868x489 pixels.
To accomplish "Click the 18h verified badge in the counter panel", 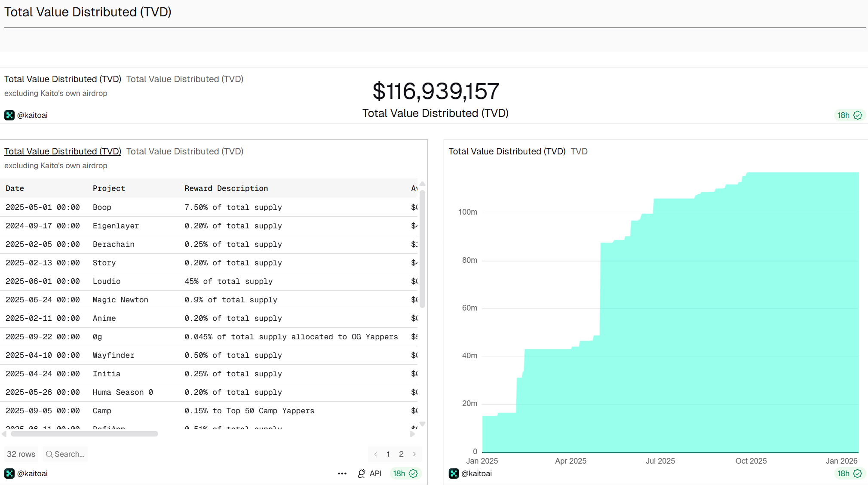I will 849,115.
